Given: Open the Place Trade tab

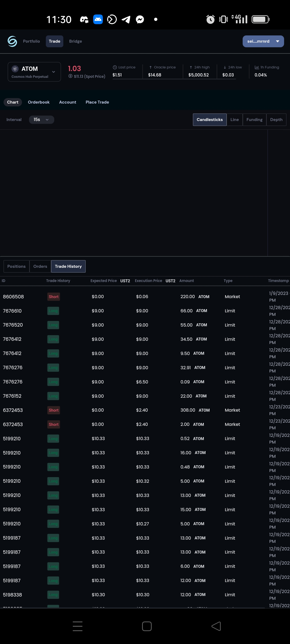Looking at the screenshot, I should click(97, 102).
